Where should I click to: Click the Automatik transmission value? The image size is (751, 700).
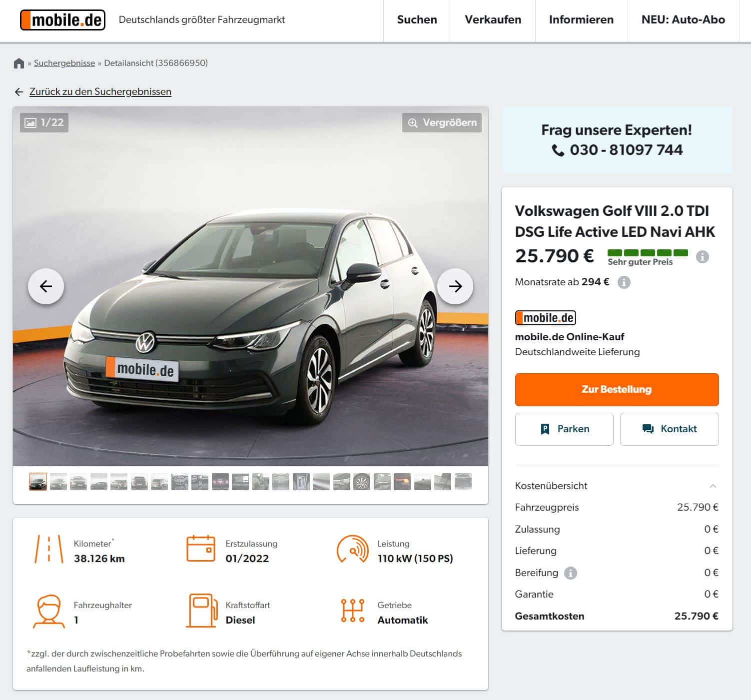click(x=403, y=620)
